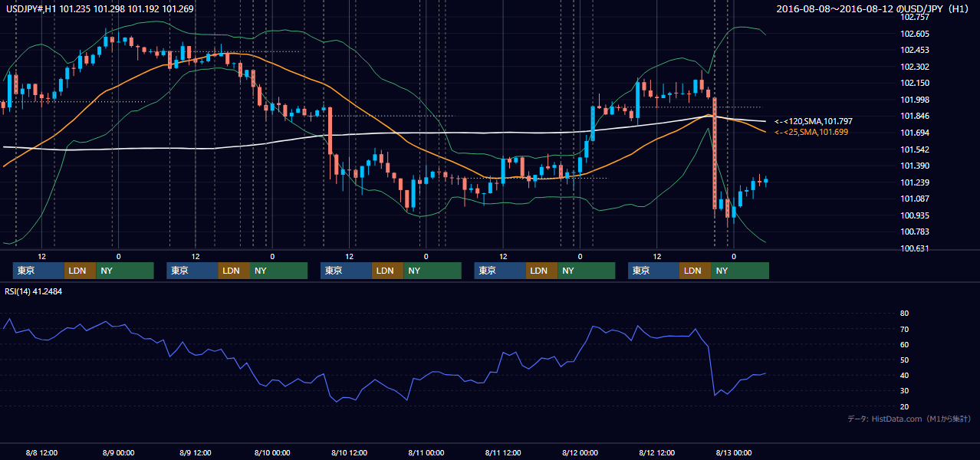Click the 120 SMA label reading 101.797

click(x=814, y=121)
